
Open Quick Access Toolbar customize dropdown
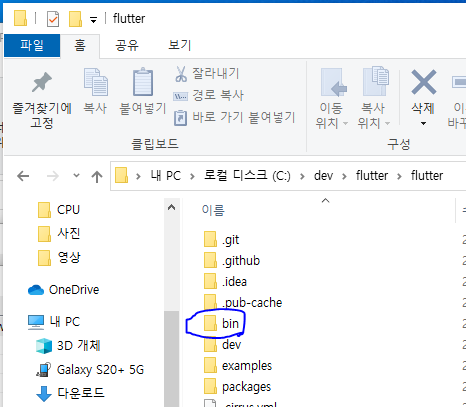(94, 20)
